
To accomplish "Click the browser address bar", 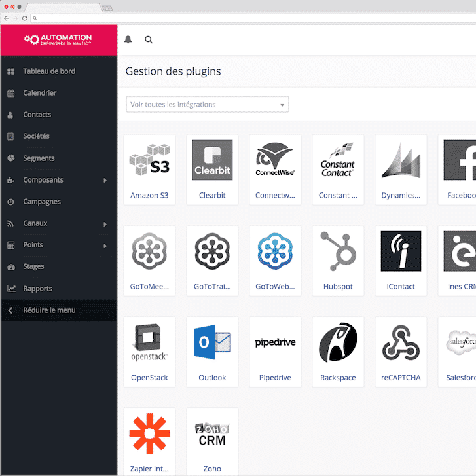I will [x=249, y=18].
